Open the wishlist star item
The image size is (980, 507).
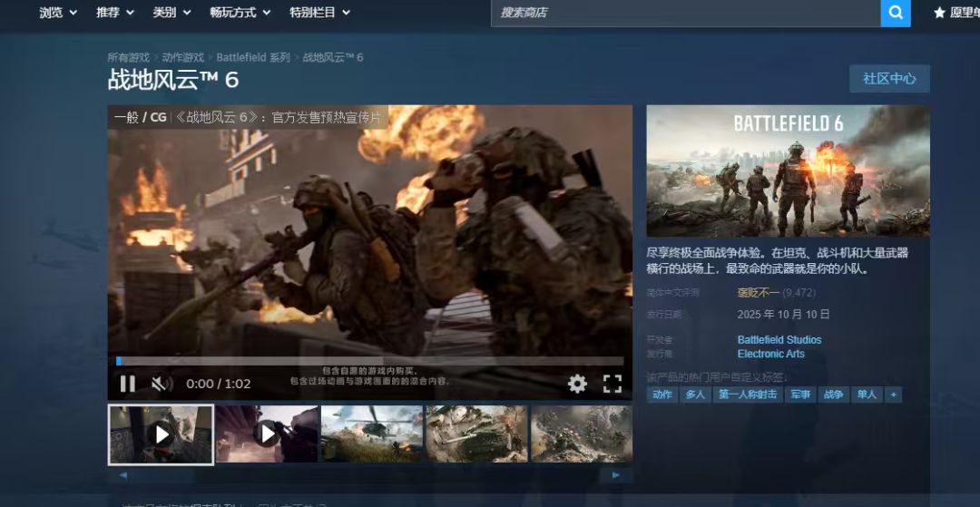(x=956, y=13)
